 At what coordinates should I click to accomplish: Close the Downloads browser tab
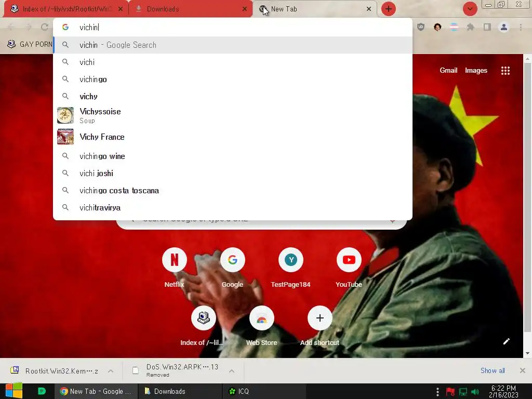tap(245, 9)
